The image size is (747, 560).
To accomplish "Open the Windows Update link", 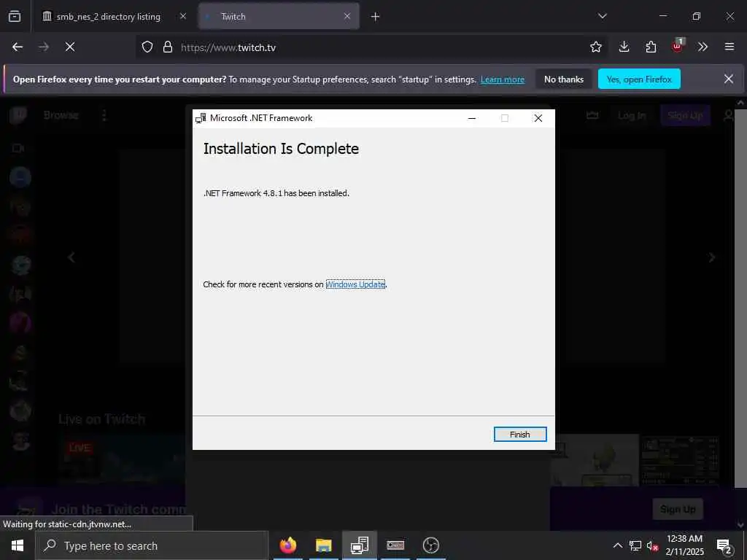I will 355,284.
